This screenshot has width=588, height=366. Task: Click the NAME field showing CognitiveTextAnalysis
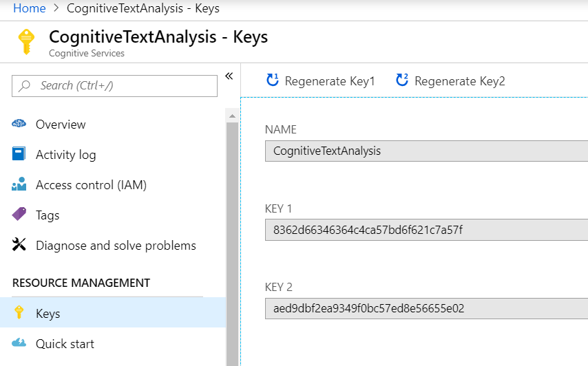pos(426,151)
